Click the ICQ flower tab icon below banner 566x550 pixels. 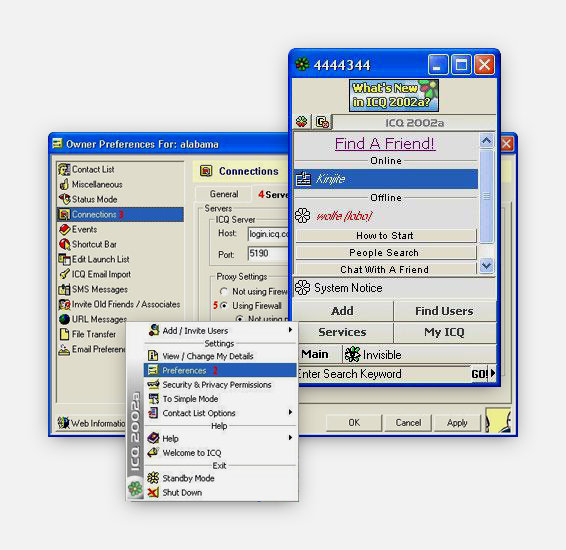point(302,122)
